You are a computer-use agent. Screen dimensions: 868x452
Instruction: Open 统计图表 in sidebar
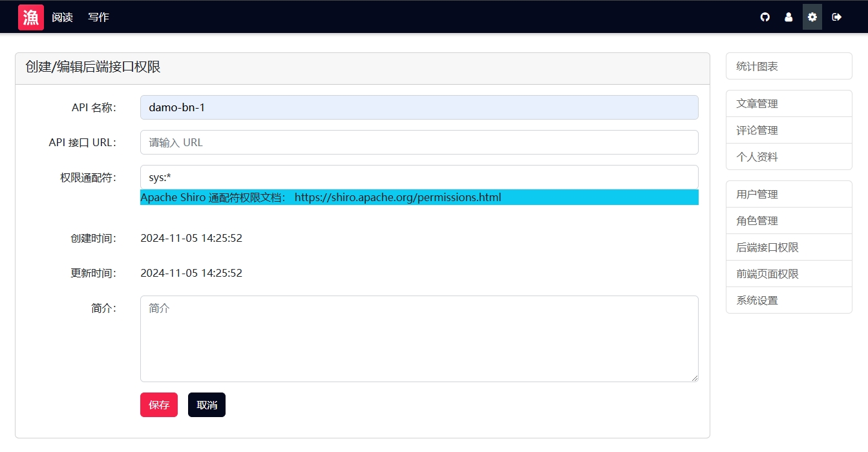(789, 66)
